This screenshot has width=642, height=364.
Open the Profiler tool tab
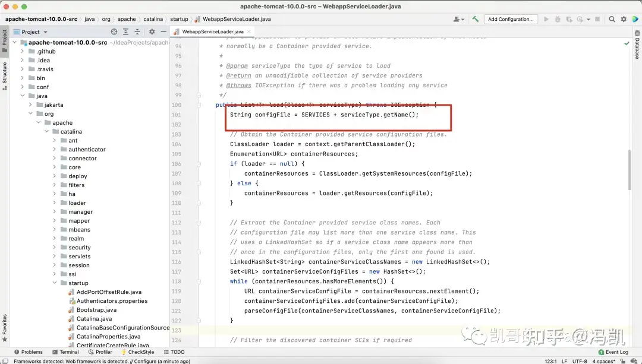pyautogui.click(x=100, y=352)
